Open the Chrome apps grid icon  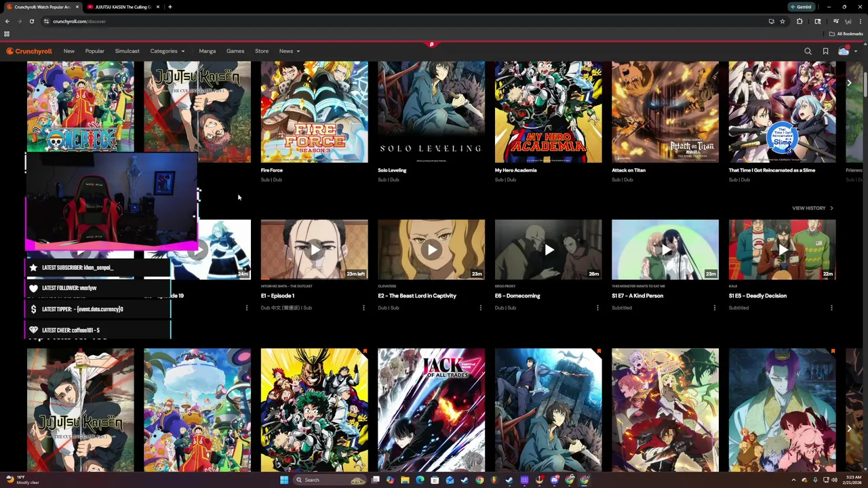[x=7, y=34]
